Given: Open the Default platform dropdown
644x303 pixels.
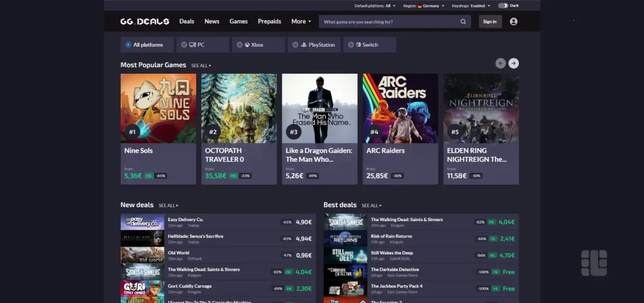Looking at the screenshot, I should click(375, 6).
